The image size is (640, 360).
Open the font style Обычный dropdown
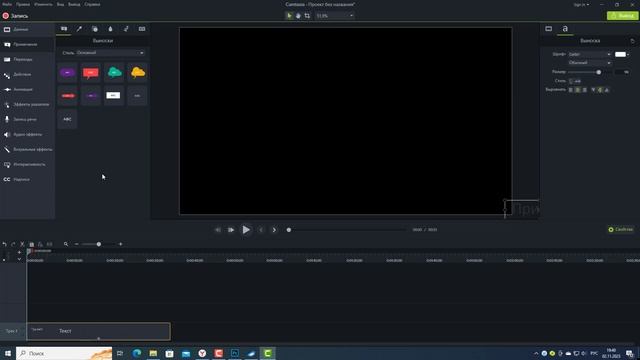coord(589,63)
